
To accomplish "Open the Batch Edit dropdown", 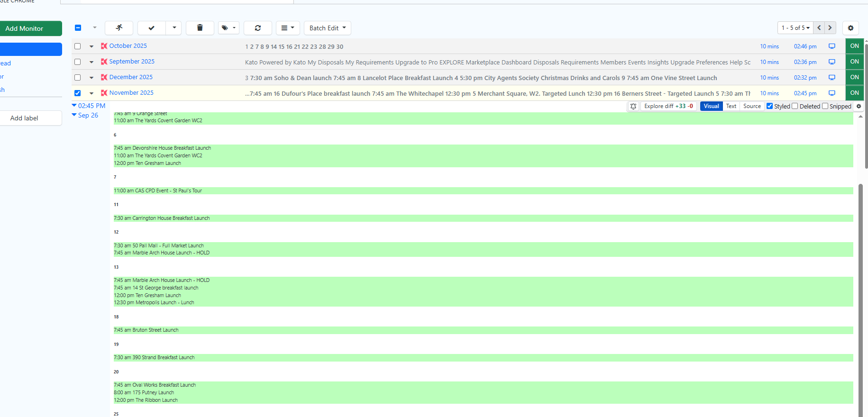I will click(x=327, y=28).
